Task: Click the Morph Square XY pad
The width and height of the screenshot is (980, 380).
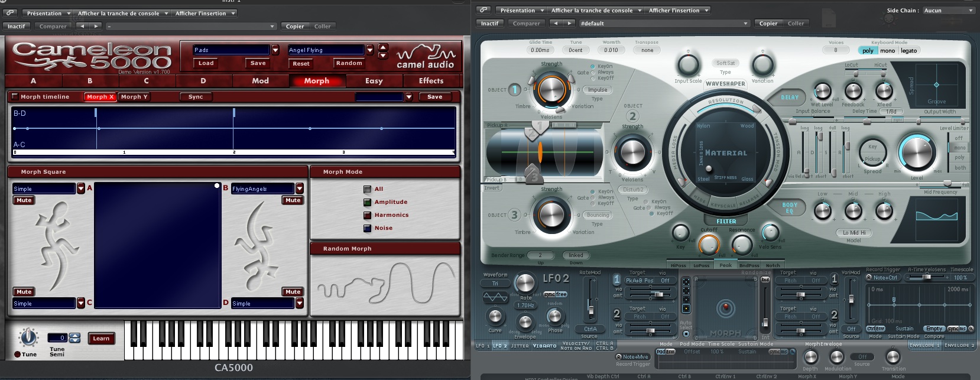Action: pos(157,246)
